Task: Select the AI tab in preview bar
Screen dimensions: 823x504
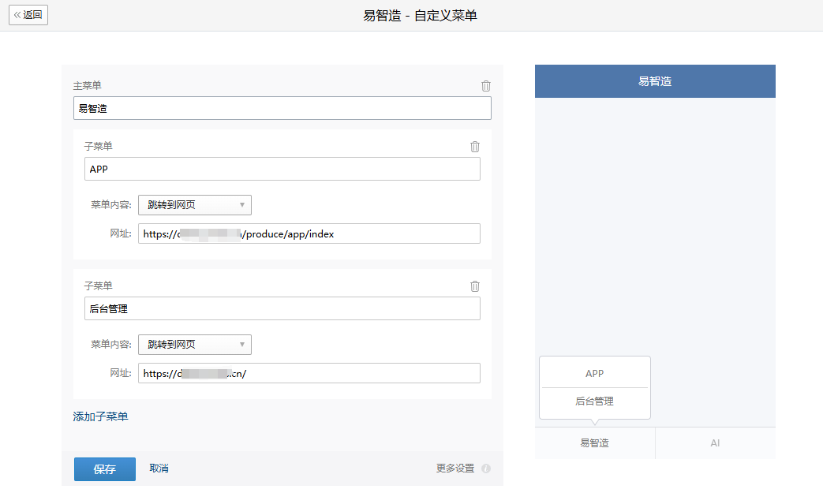Action: coord(716,443)
